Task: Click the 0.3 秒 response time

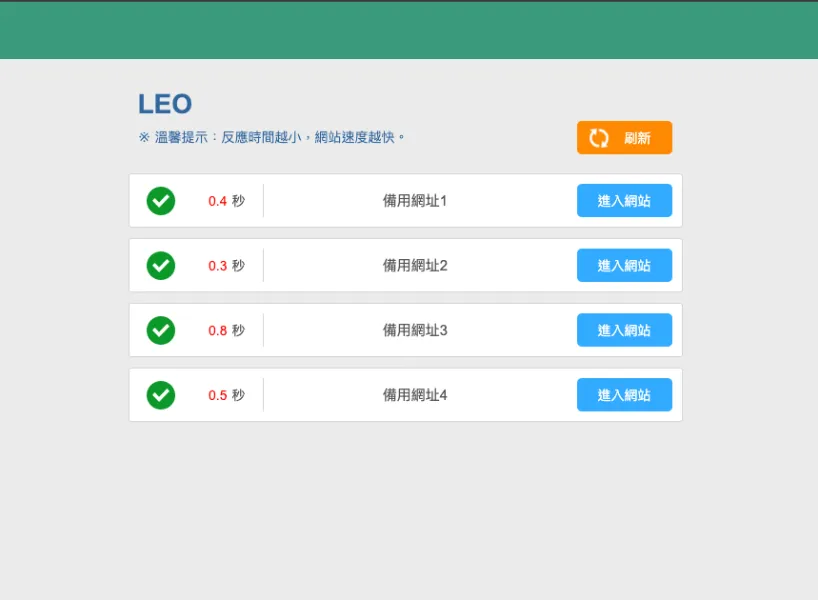Action: 226,266
